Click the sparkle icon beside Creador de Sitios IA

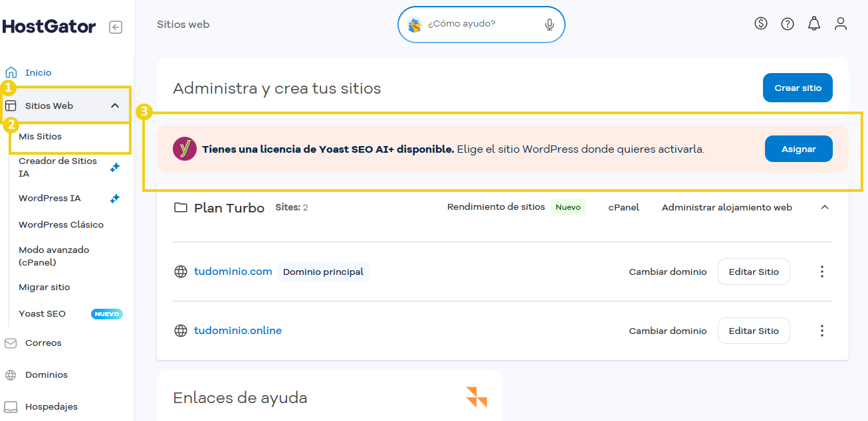tap(115, 167)
